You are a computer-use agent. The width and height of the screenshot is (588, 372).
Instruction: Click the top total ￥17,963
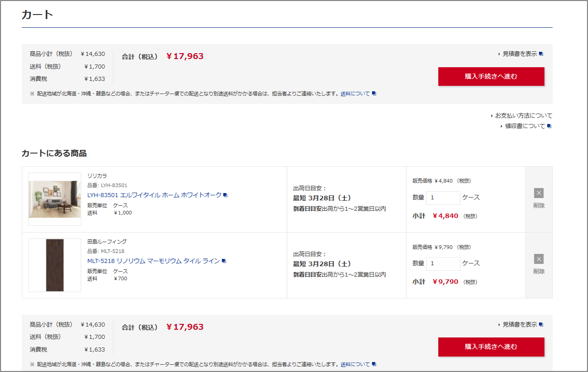tap(185, 56)
